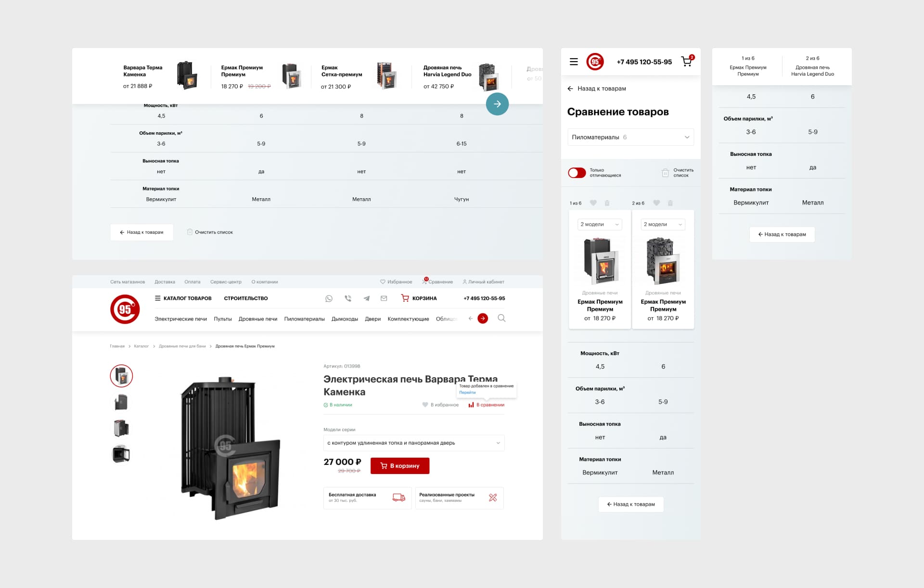This screenshot has height=588, width=924.
Task: Expand first "2 модели" dropdown
Action: click(x=600, y=224)
